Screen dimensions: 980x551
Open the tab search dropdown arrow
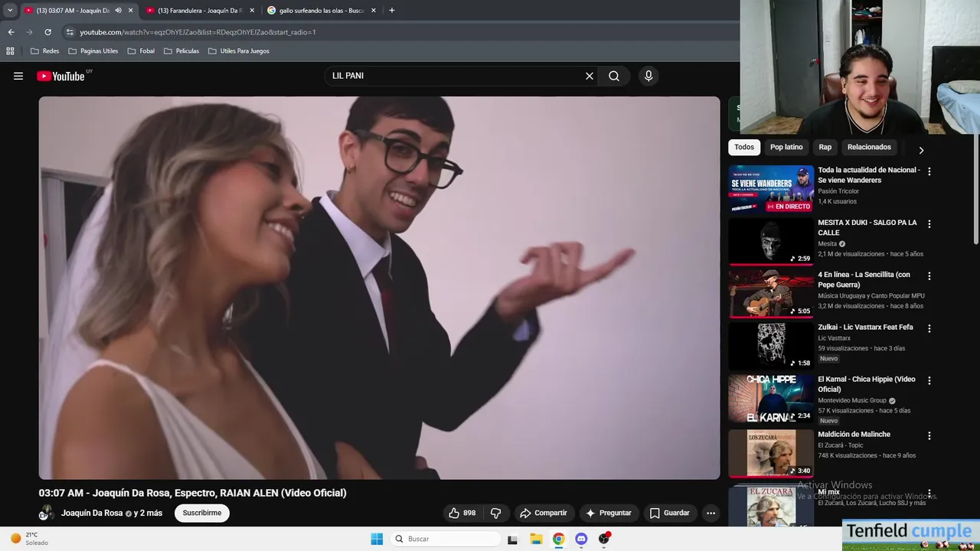pyautogui.click(x=9, y=11)
